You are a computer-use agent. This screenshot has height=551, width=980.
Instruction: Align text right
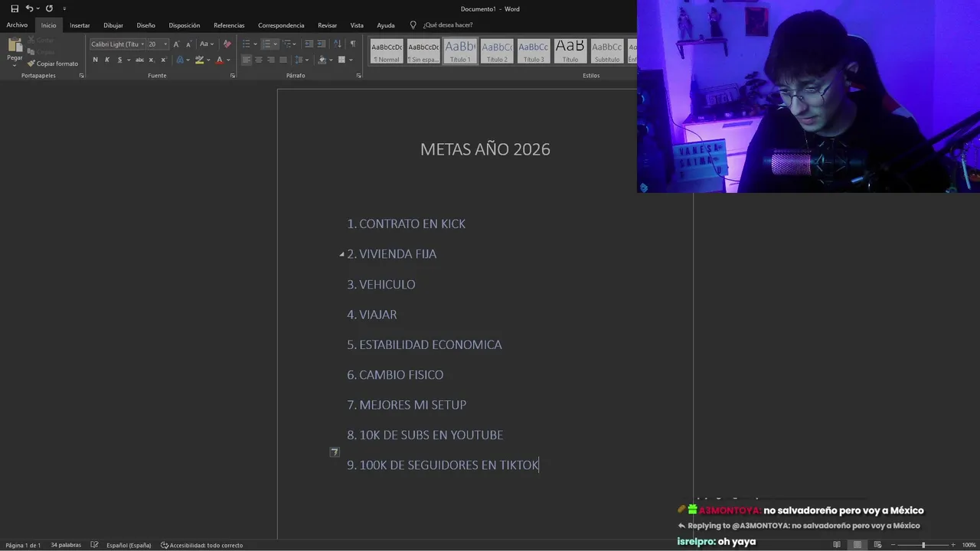tap(270, 60)
